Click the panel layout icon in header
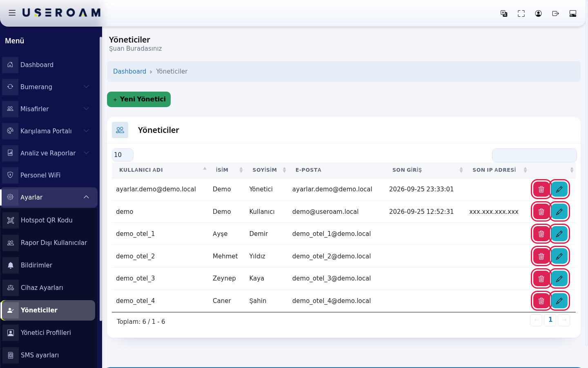588x368 pixels. pos(572,13)
